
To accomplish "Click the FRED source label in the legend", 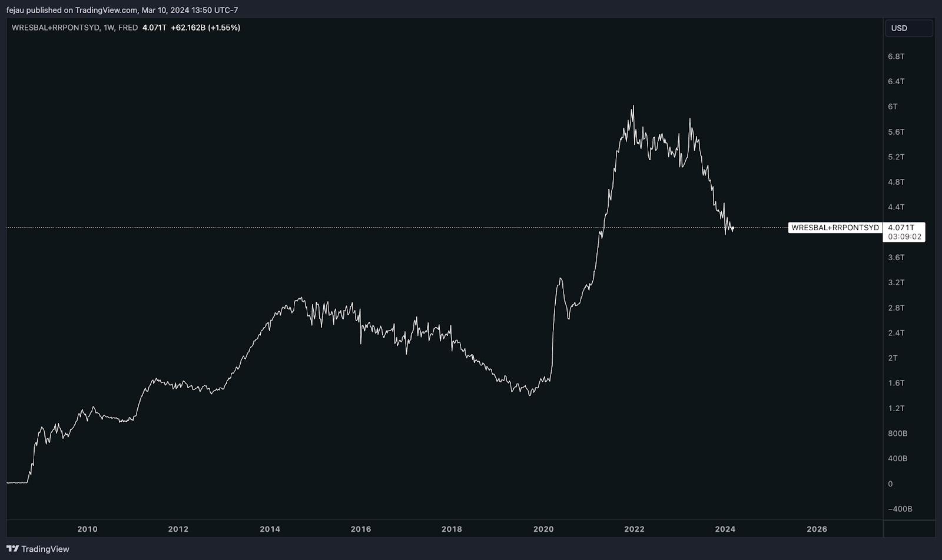I will click(x=128, y=28).
